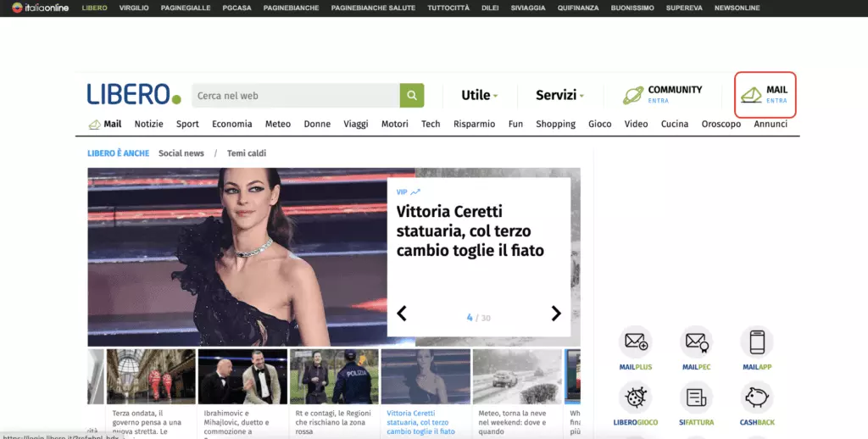Open the Notizie section

pyautogui.click(x=149, y=124)
